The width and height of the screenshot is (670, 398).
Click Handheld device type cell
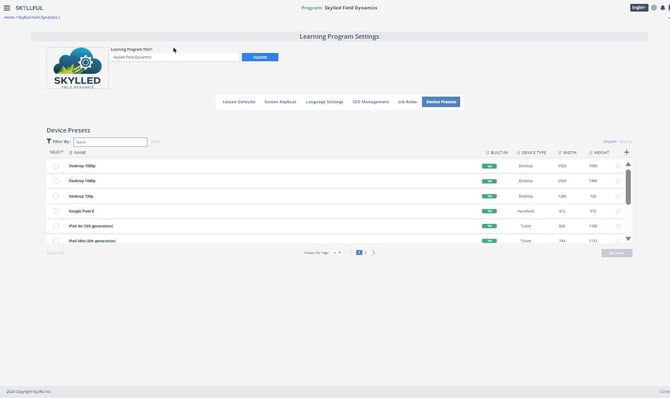click(x=526, y=211)
